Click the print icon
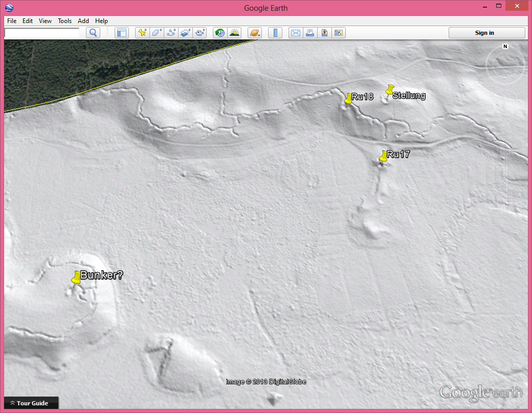Image resolution: width=532 pixels, height=413 pixels. click(309, 33)
